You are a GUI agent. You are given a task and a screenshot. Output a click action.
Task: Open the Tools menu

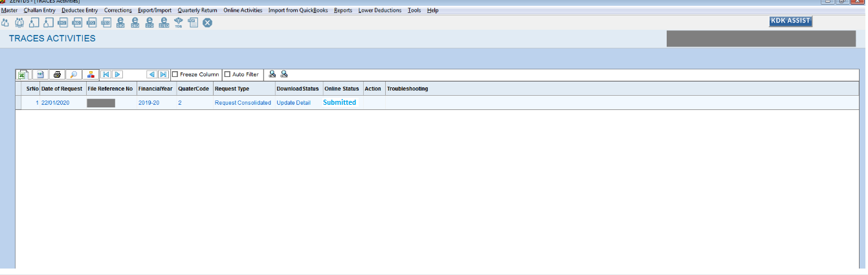pyautogui.click(x=414, y=10)
